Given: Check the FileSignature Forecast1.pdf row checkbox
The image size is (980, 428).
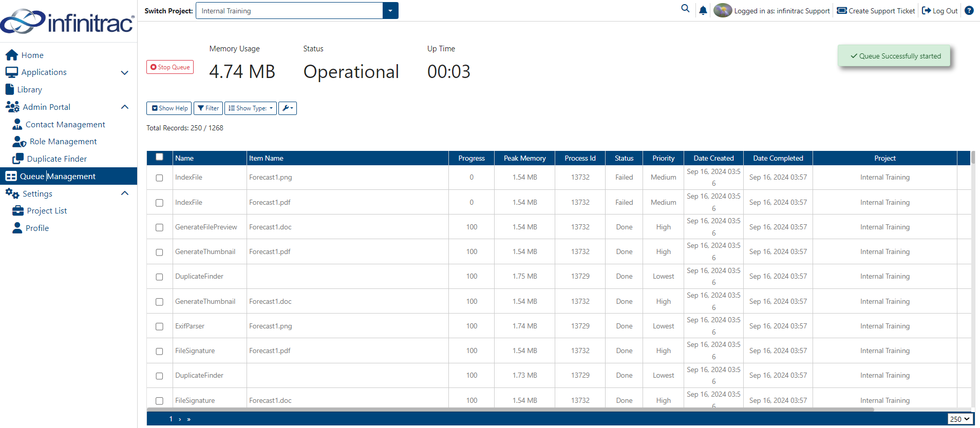Looking at the screenshot, I should coord(160,351).
